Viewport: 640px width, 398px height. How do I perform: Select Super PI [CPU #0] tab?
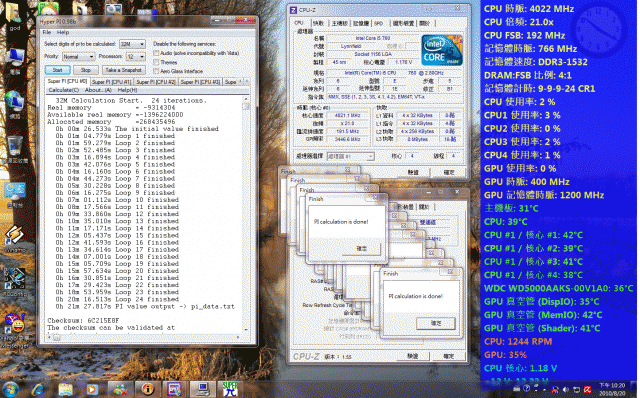point(67,82)
